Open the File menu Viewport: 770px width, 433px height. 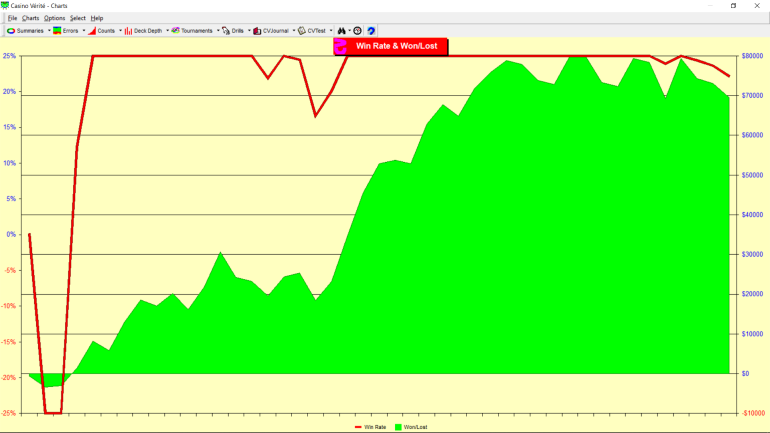tap(12, 18)
